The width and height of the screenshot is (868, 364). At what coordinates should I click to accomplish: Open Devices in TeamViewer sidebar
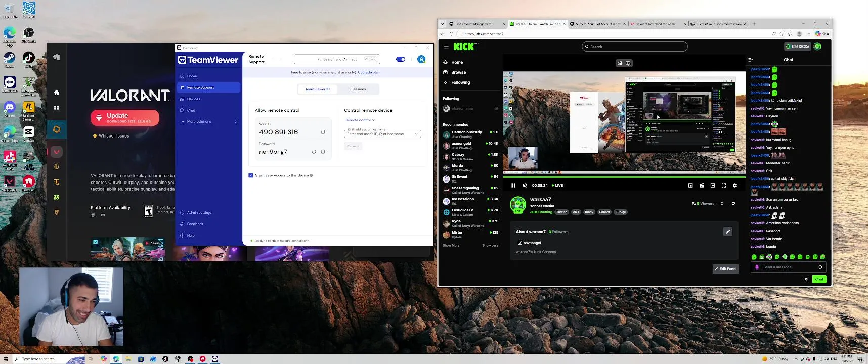point(208,99)
